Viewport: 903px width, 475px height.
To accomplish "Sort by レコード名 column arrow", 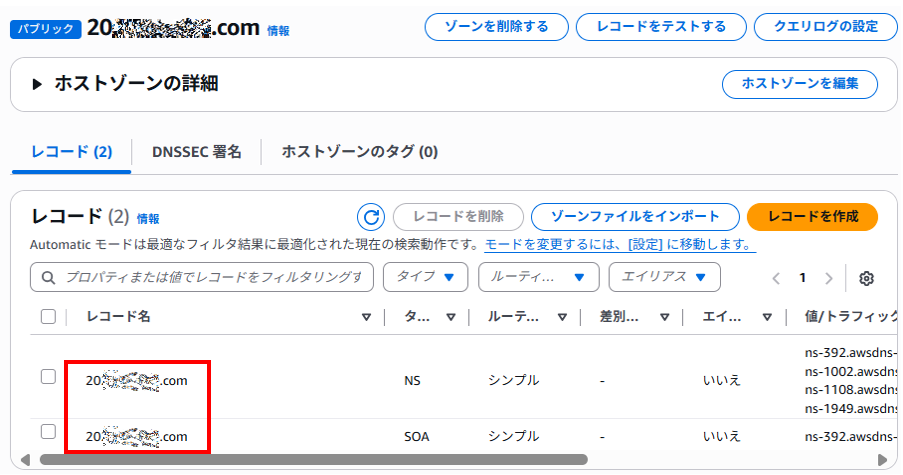I will [366, 317].
